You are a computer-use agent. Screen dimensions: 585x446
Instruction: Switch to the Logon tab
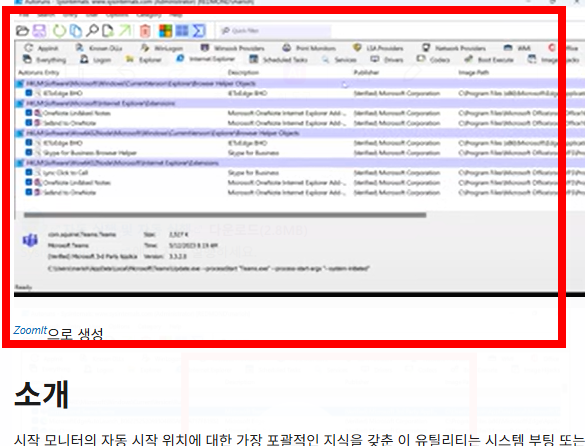click(x=96, y=59)
